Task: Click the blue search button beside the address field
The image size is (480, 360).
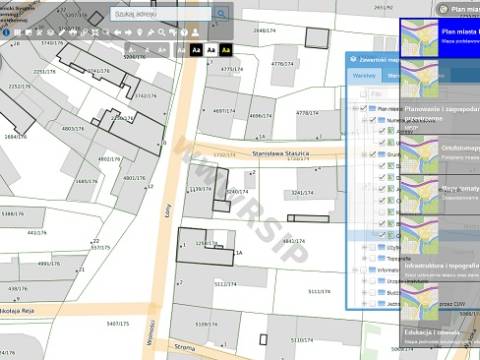Action: [221, 14]
